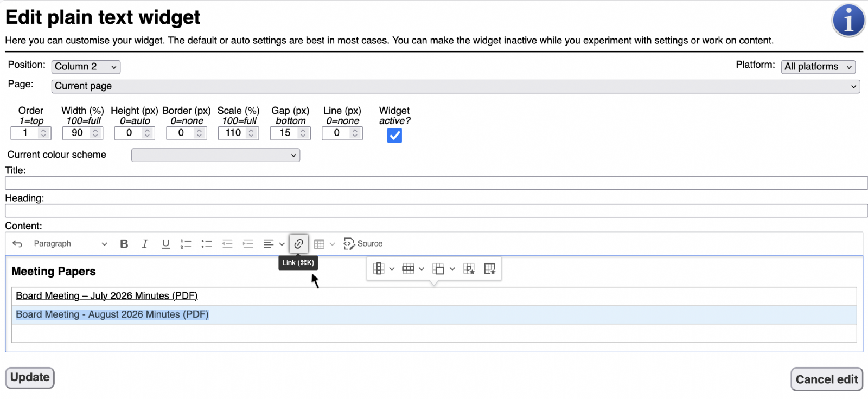Click the undo arrow in editor toolbar

(x=17, y=244)
